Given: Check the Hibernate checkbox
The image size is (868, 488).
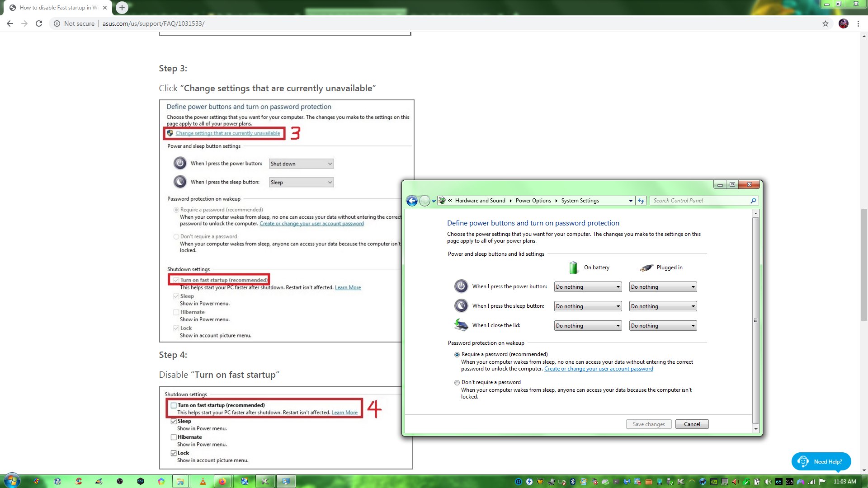Looking at the screenshot, I should pyautogui.click(x=174, y=437).
